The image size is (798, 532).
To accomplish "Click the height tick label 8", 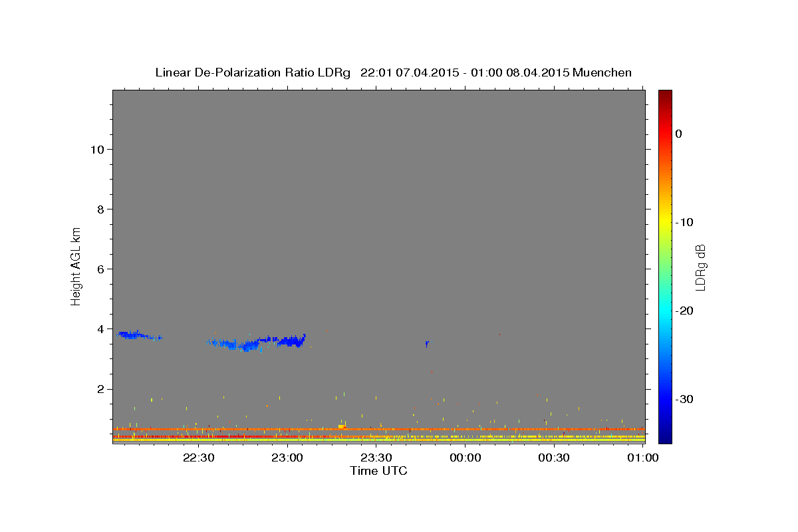I will (x=101, y=209).
